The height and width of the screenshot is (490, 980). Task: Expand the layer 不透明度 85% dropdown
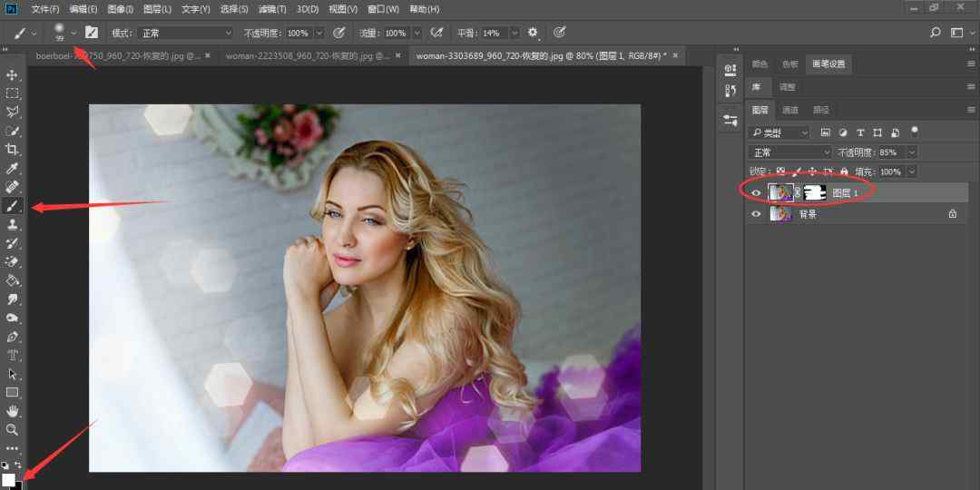[x=911, y=152]
